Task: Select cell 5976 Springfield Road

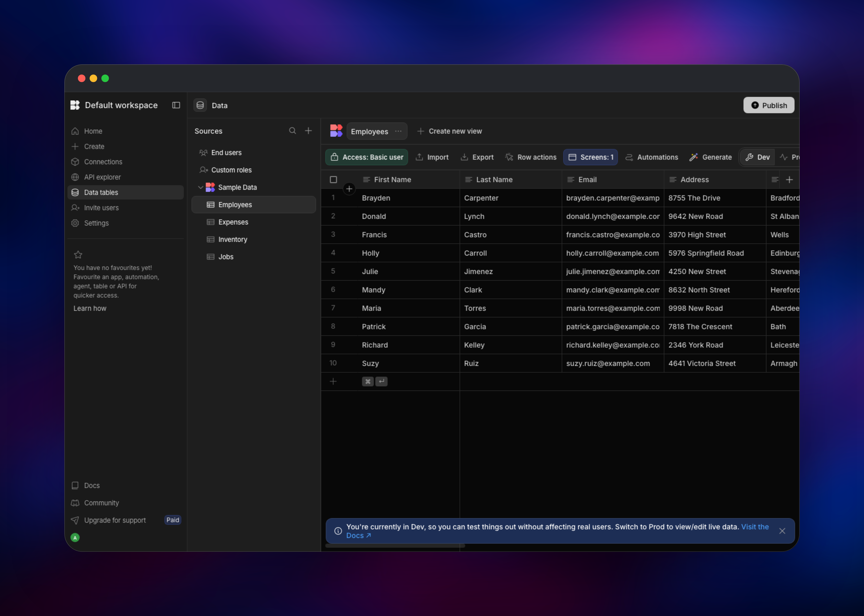Action: click(x=715, y=253)
